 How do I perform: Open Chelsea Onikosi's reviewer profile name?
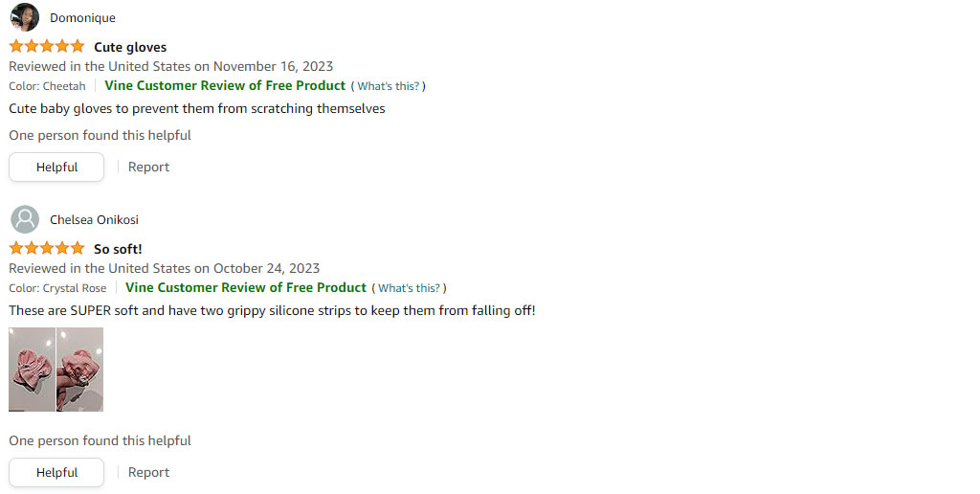click(94, 220)
